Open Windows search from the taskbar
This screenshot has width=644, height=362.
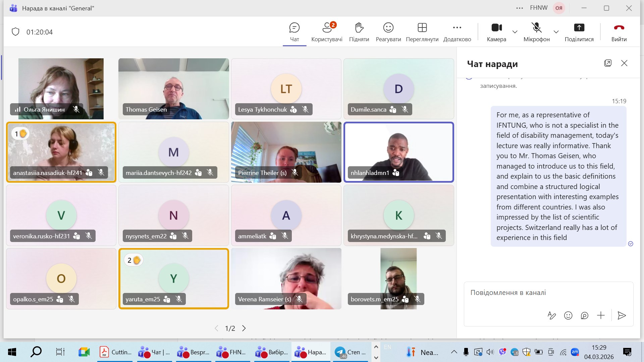point(36,352)
